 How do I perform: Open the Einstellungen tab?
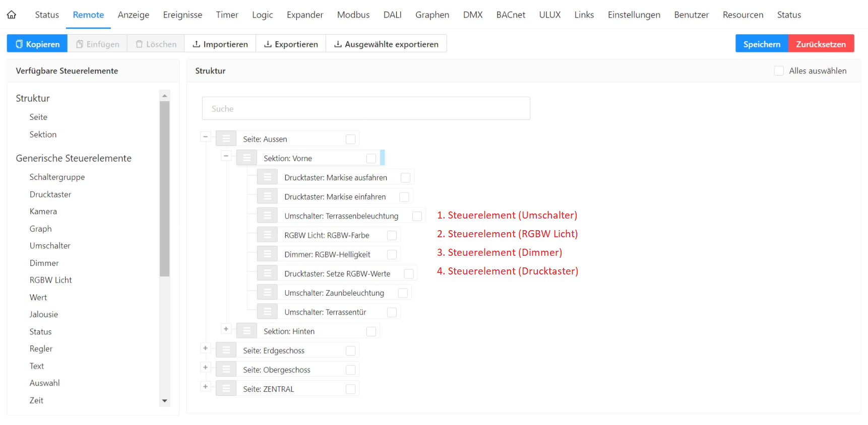pyautogui.click(x=634, y=15)
